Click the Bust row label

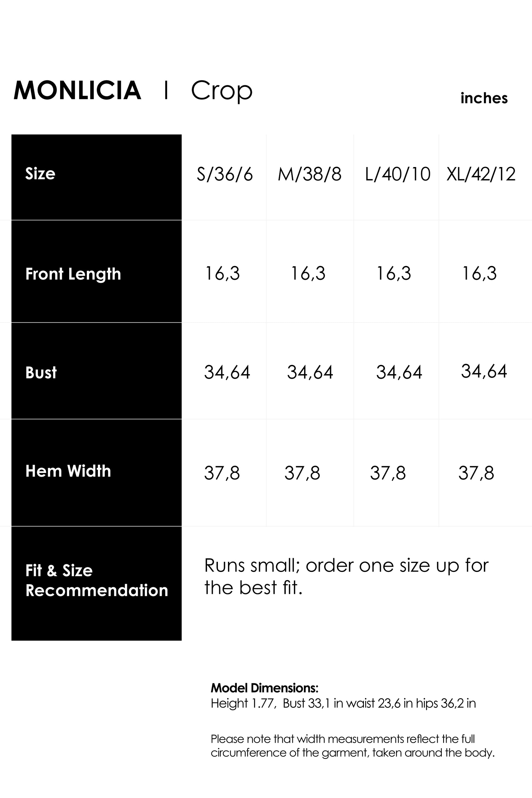tap(41, 373)
